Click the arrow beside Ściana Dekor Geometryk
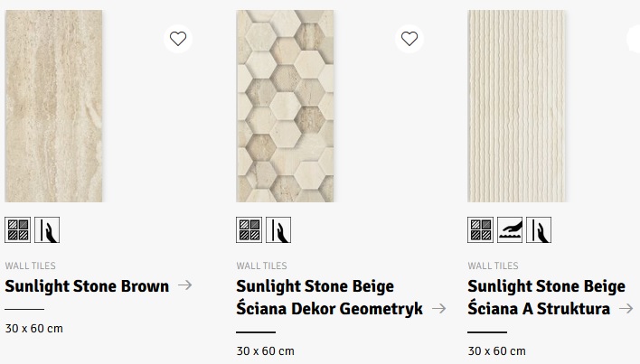Image resolution: width=640 pixels, height=364 pixels. pyautogui.click(x=439, y=308)
